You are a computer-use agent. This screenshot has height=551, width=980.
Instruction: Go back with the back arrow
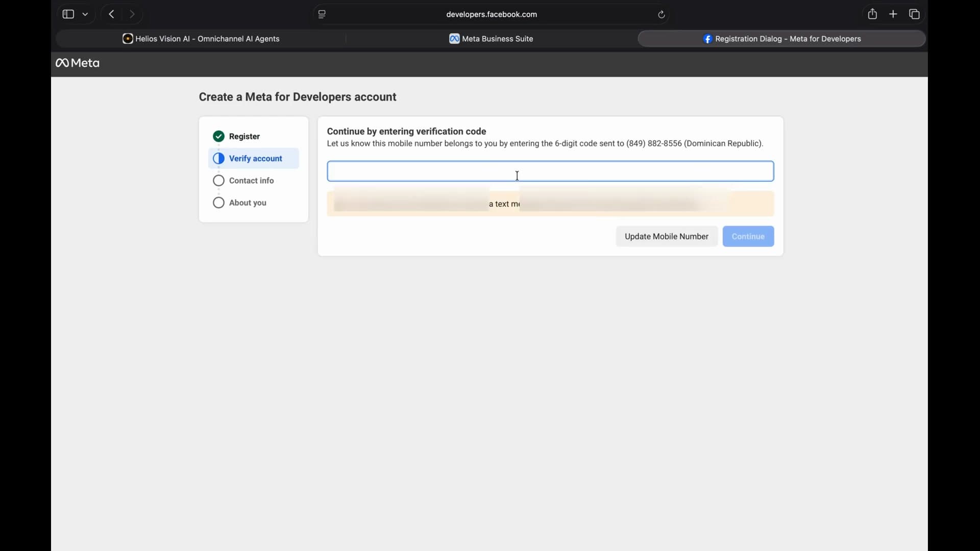click(111, 14)
